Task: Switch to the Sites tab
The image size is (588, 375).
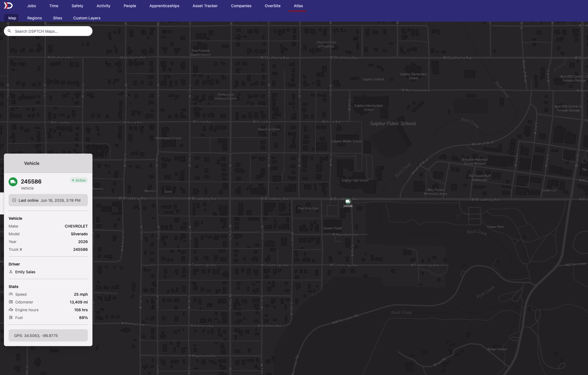Action: [x=58, y=18]
